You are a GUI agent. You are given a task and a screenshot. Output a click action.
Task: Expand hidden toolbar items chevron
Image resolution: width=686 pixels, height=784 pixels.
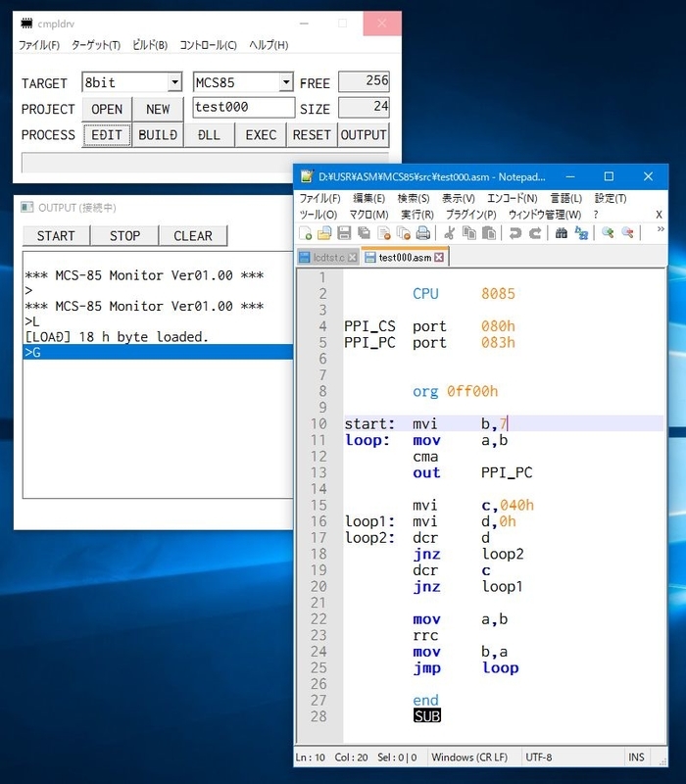tap(661, 229)
